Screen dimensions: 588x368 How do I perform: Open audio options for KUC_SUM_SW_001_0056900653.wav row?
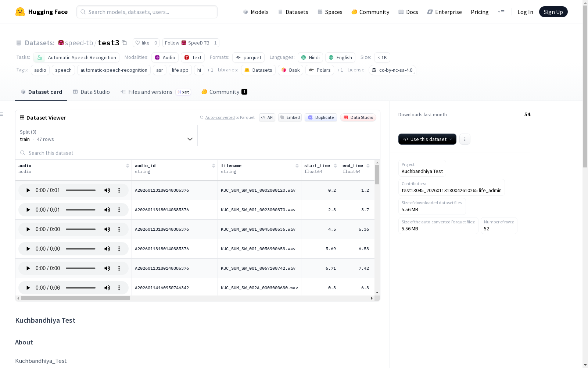tap(119, 249)
